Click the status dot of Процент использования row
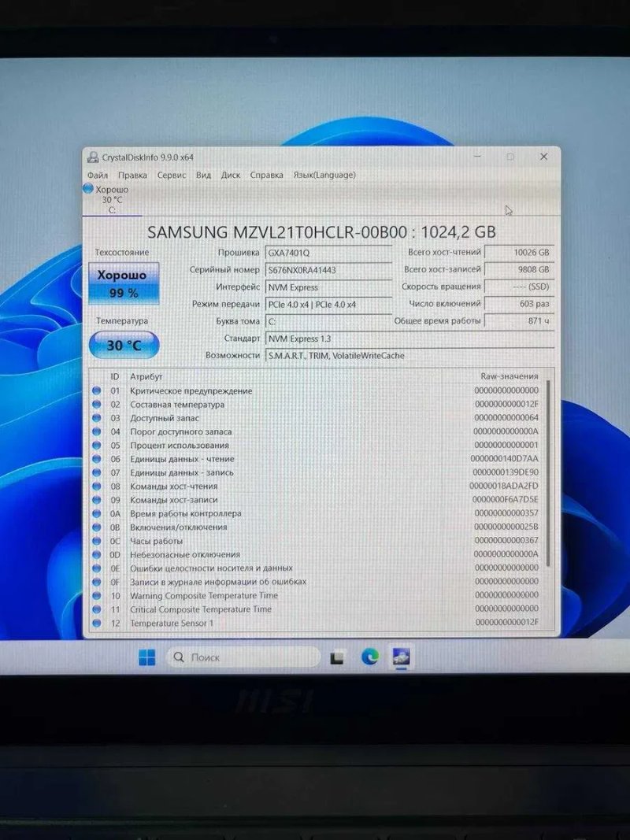The width and height of the screenshot is (630, 840). [x=96, y=445]
